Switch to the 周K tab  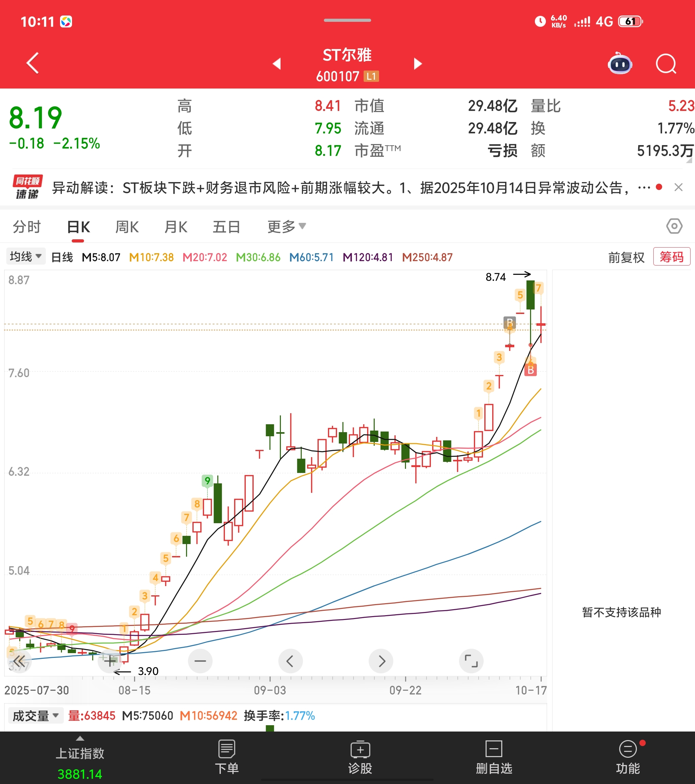coord(127,227)
